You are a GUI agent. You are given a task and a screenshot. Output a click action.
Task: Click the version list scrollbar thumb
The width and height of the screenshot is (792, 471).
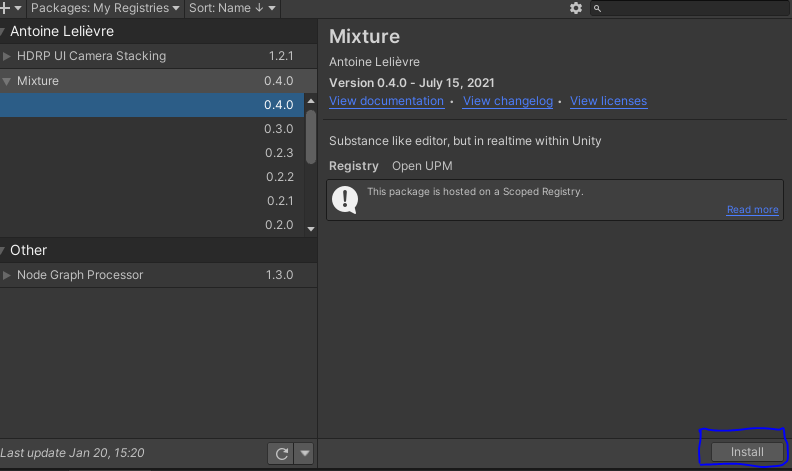coord(311,136)
